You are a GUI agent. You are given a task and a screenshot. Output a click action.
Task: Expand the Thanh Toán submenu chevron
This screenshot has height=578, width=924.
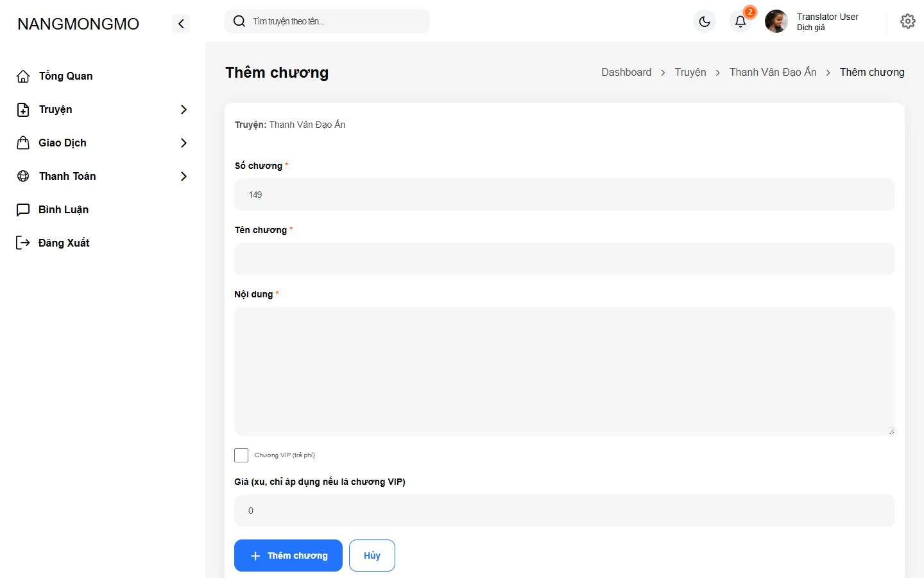tap(184, 176)
